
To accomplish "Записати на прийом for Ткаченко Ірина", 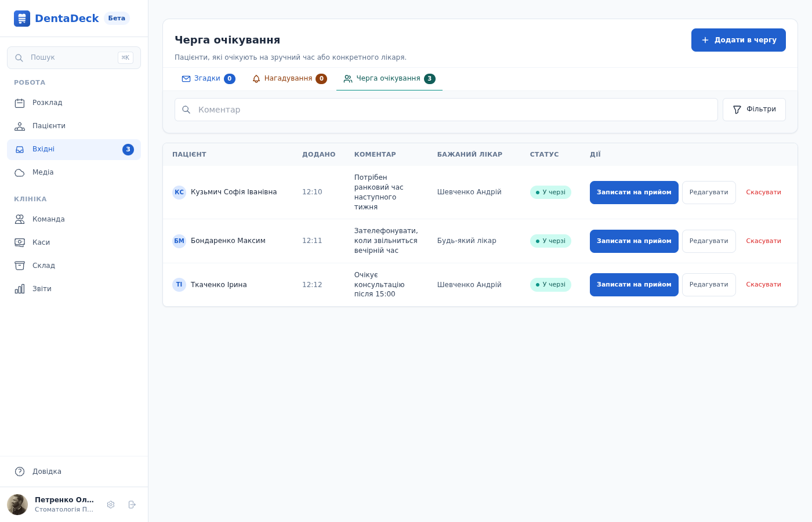I will click(x=634, y=285).
